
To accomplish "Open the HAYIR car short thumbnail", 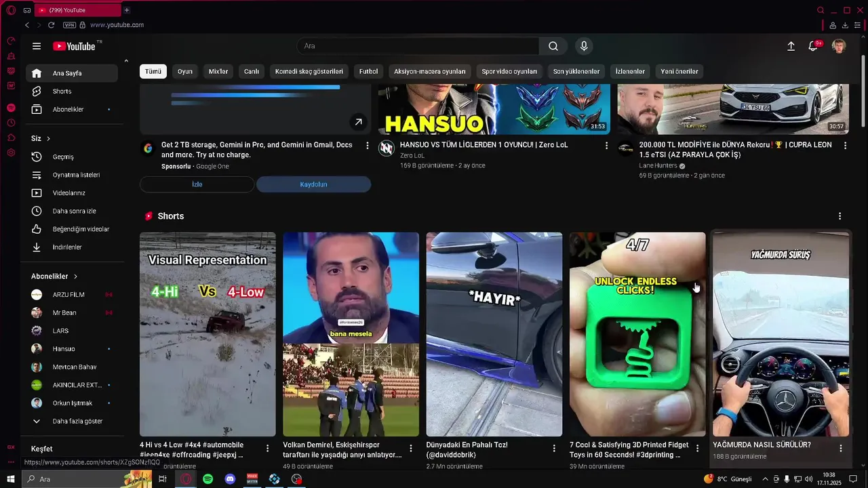I will pos(494,334).
